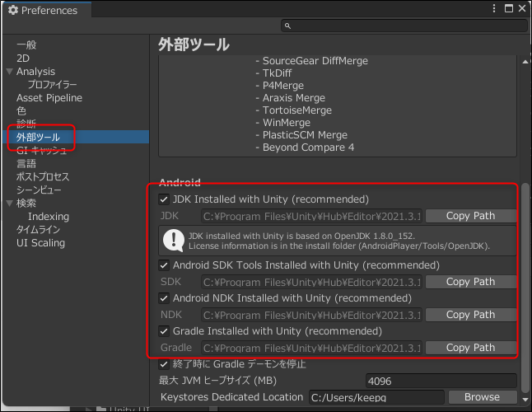
Task: Click Copy Path for the SDK
Action: (471, 282)
